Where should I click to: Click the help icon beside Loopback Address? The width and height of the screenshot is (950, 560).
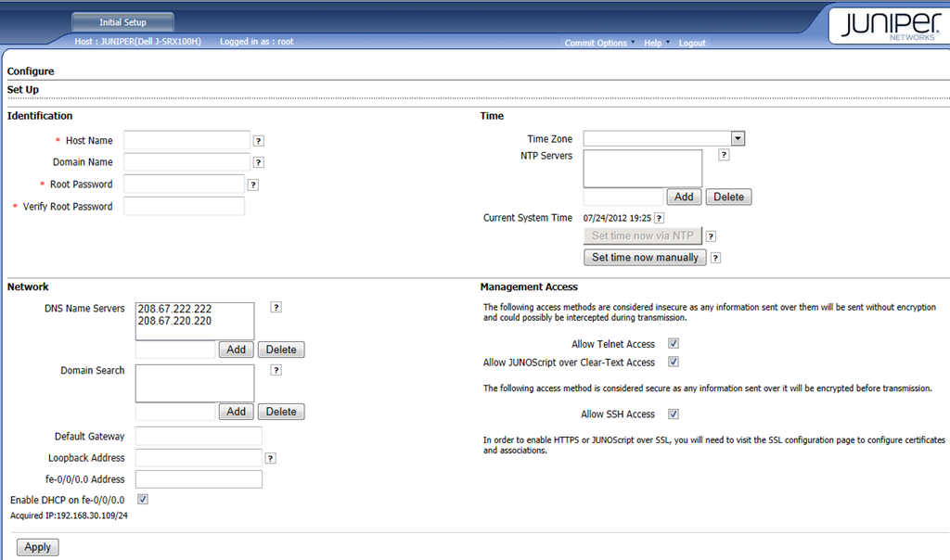point(270,458)
